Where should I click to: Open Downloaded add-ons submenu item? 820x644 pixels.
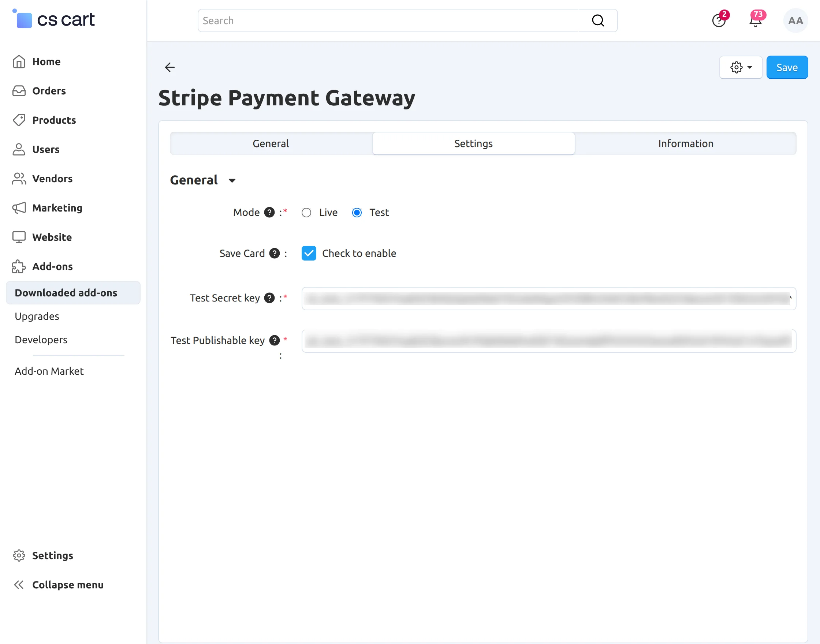pyautogui.click(x=73, y=293)
